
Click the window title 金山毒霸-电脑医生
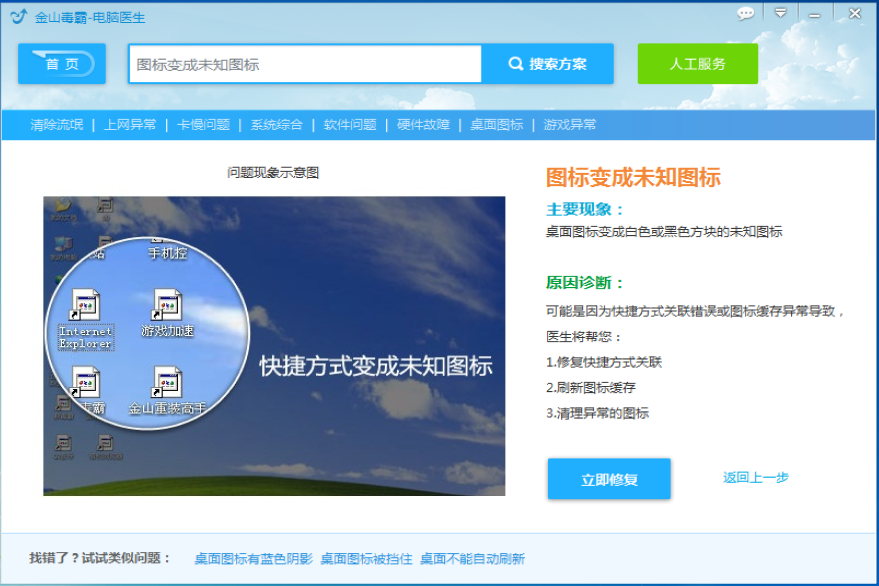[90, 18]
